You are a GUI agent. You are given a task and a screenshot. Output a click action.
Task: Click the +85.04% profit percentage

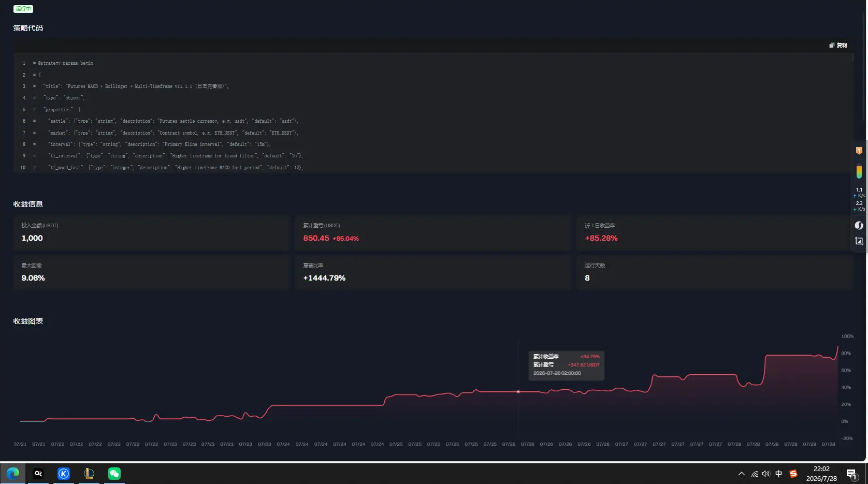tap(345, 239)
